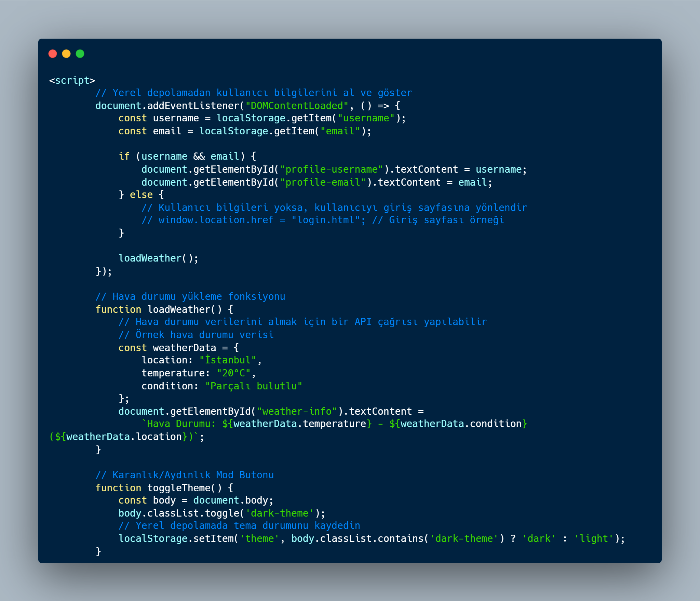
Task: Click the "İstanbul" string value
Action: (228, 360)
